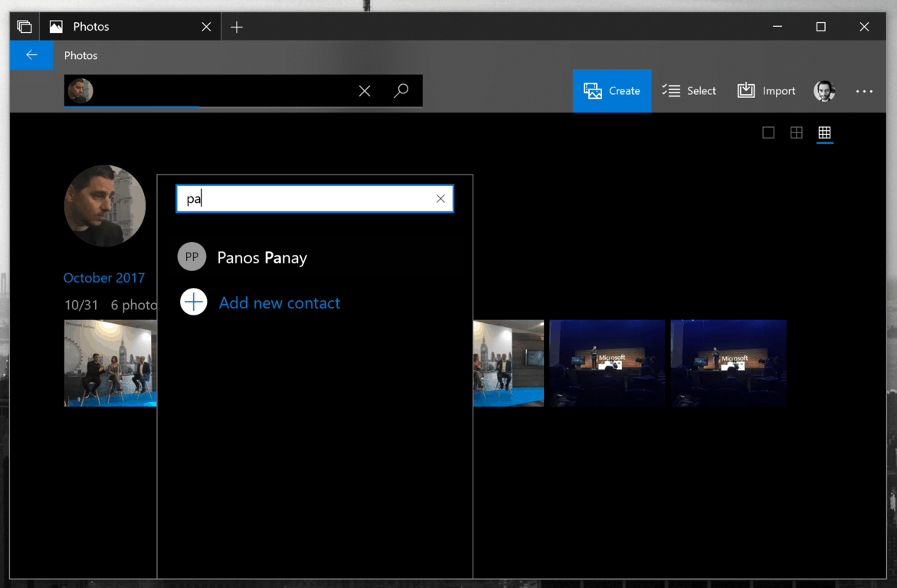The image size is (897, 588).
Task: Click the back arrow button
Action: [31, 55]
